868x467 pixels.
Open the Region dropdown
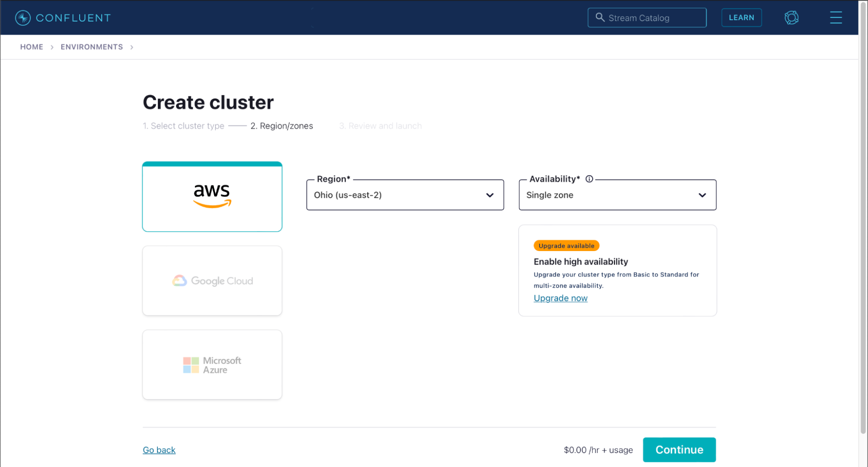click(405, 195)
